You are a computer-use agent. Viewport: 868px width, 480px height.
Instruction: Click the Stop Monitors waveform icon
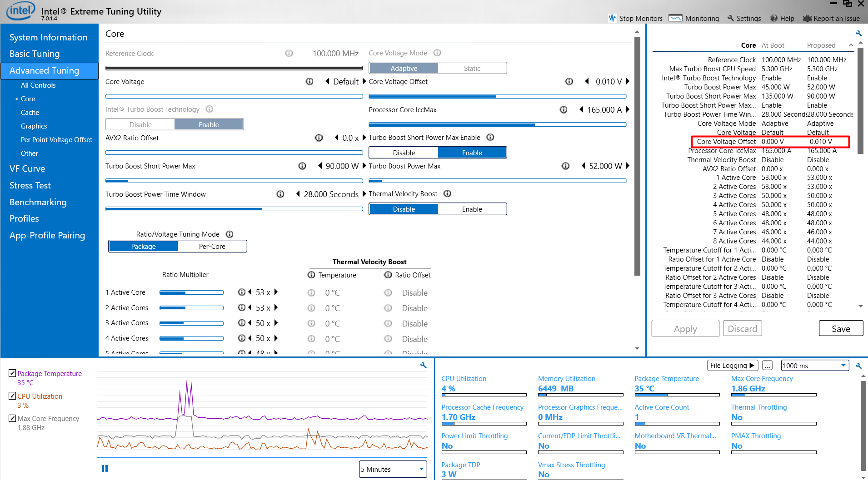pos(612,18)
